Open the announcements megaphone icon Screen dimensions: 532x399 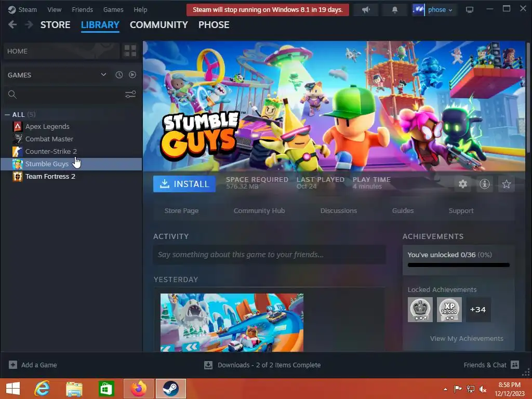click(366, 10)
